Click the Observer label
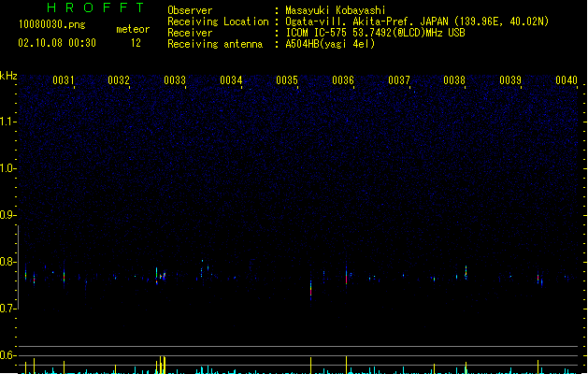Screen dimensions: 588x374 click(x=190, y=10)
